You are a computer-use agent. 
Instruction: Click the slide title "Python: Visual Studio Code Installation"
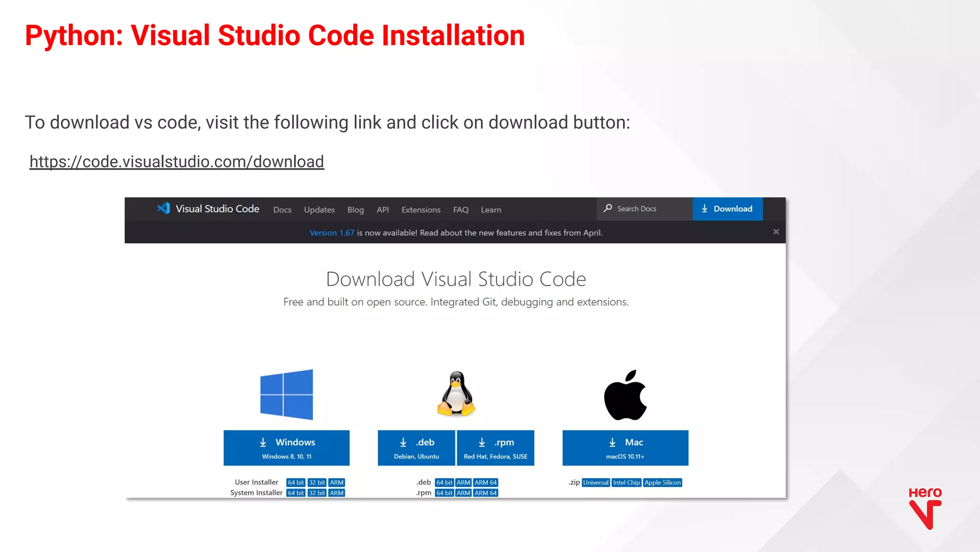[x=275, y=36]
